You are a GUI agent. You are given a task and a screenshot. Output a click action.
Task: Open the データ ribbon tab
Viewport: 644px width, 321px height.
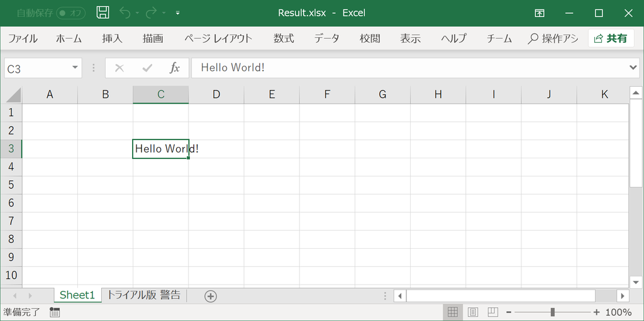pos(327,38)
